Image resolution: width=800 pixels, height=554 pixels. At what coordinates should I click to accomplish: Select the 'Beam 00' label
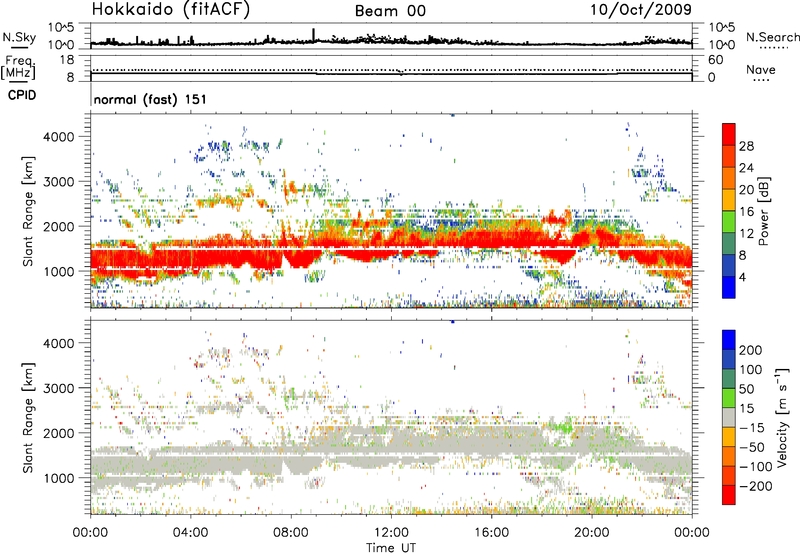[390, 11]
